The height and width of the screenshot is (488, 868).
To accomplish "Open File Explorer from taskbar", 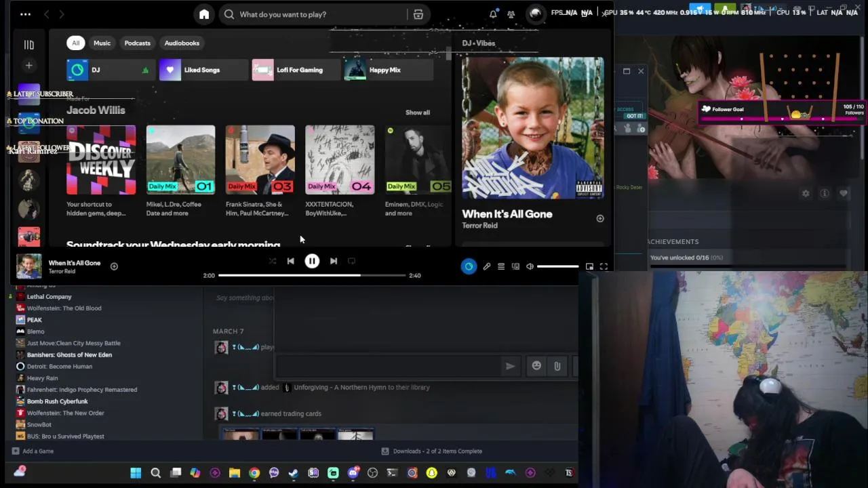I will pos(235,472).
